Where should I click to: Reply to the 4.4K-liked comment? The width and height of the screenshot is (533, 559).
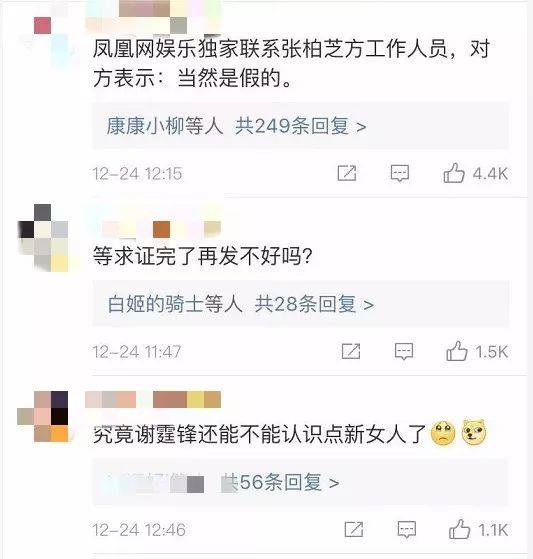[399, 173]
